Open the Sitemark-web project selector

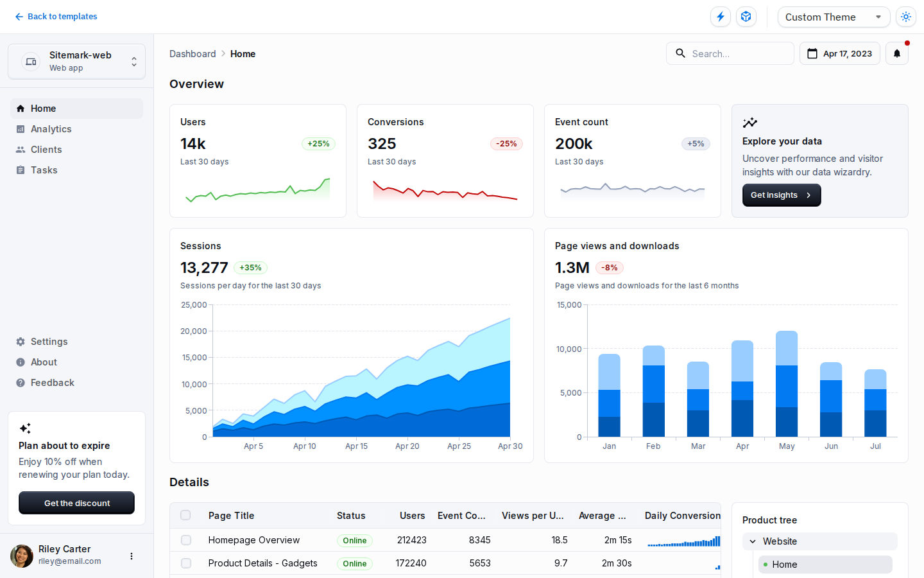click(x=76, y=62)
